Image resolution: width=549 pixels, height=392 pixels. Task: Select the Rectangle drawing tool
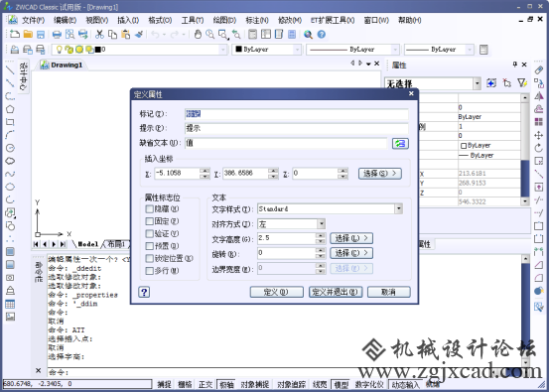point(10,122)
